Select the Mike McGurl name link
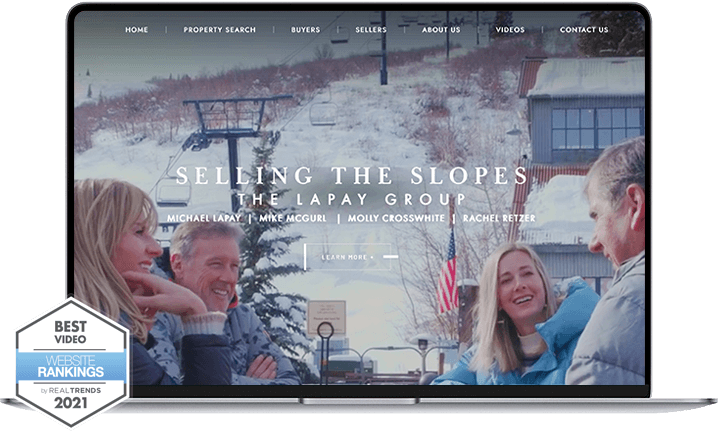 pyautogui.click(x=293, y=218)
